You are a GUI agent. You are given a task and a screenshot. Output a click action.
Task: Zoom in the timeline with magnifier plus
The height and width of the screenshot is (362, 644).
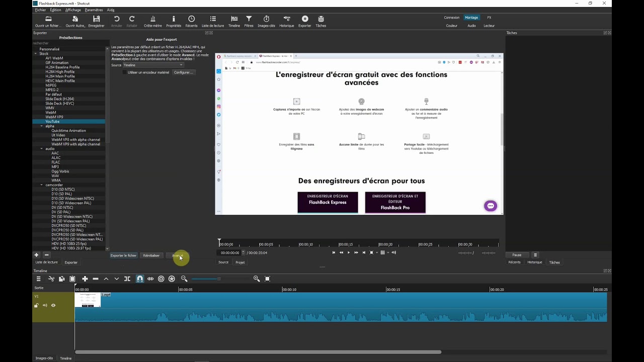coord(257,279)
